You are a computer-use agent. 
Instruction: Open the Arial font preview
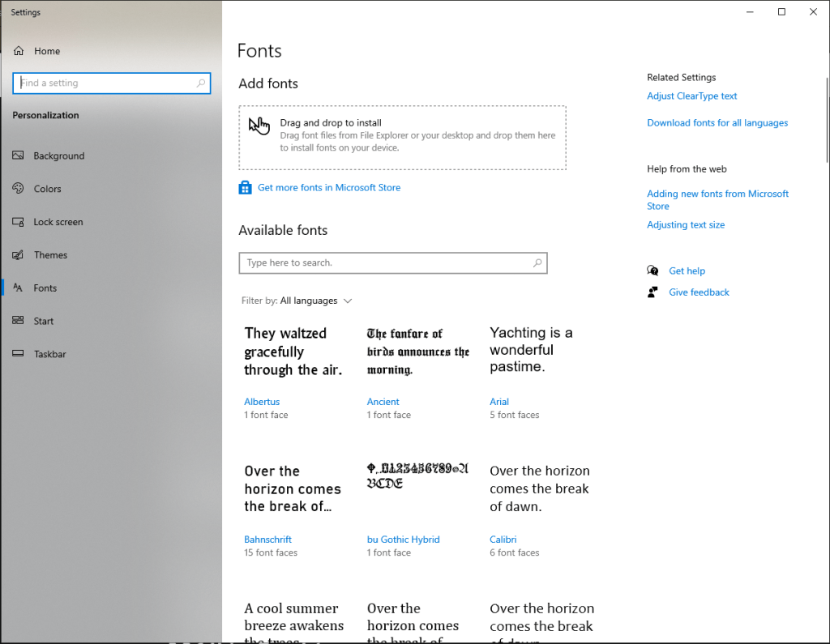click(x=531, y=350)
